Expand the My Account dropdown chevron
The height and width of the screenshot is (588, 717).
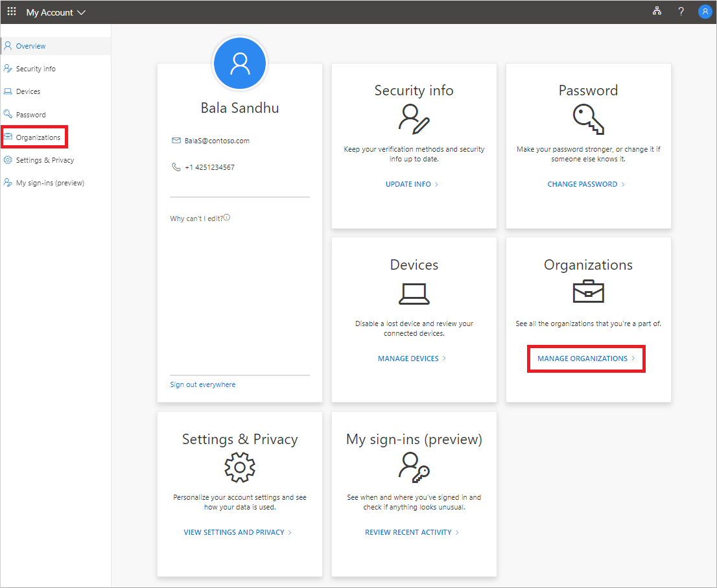tap(81, 12)
